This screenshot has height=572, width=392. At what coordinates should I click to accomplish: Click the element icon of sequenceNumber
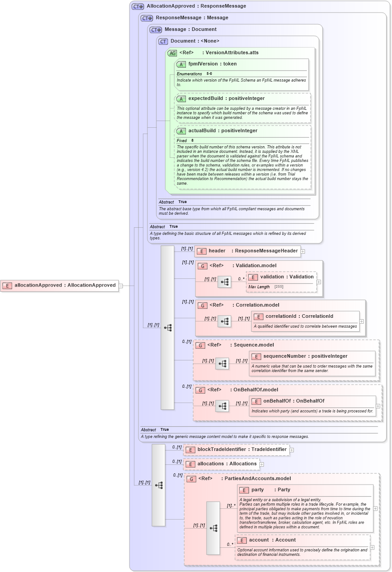click(x=256, y=356)
